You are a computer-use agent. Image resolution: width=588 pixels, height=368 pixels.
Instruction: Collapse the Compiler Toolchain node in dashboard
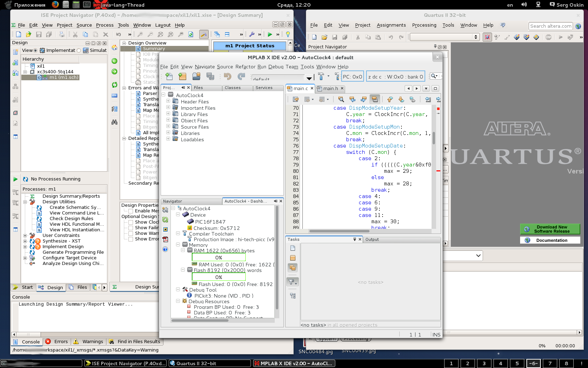point(178,233)
